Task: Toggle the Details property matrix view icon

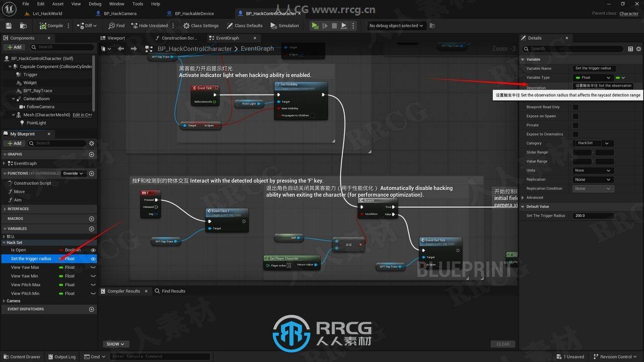Action: (630, 49)
